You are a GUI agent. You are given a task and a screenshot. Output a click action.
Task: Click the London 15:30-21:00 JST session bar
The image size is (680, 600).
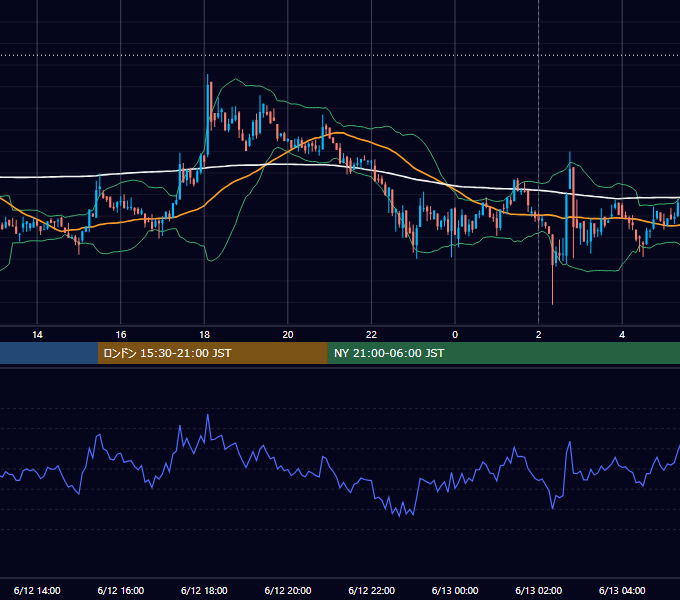212,353
